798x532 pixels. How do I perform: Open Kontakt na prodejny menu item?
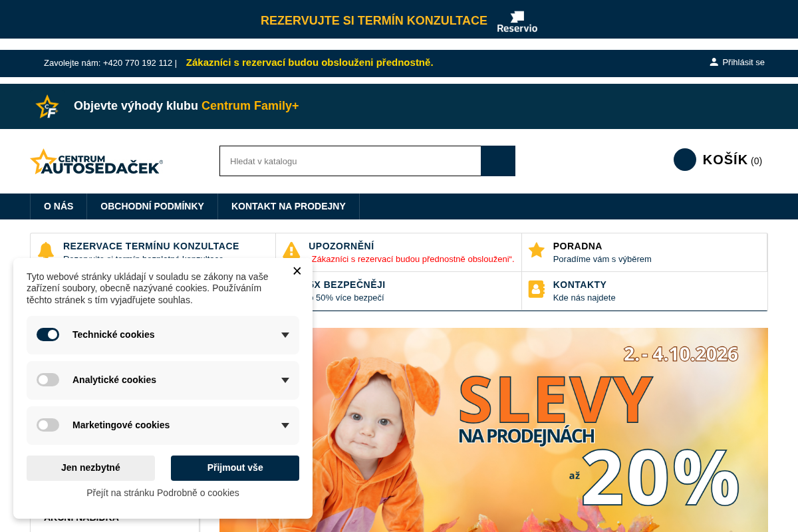click(289, 206)
